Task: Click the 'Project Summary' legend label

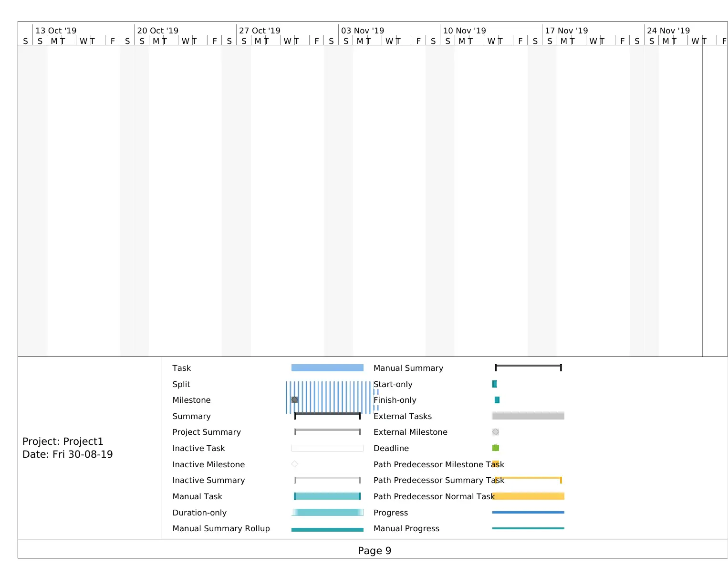Action: pyautogui.click(x=207, y=432)
